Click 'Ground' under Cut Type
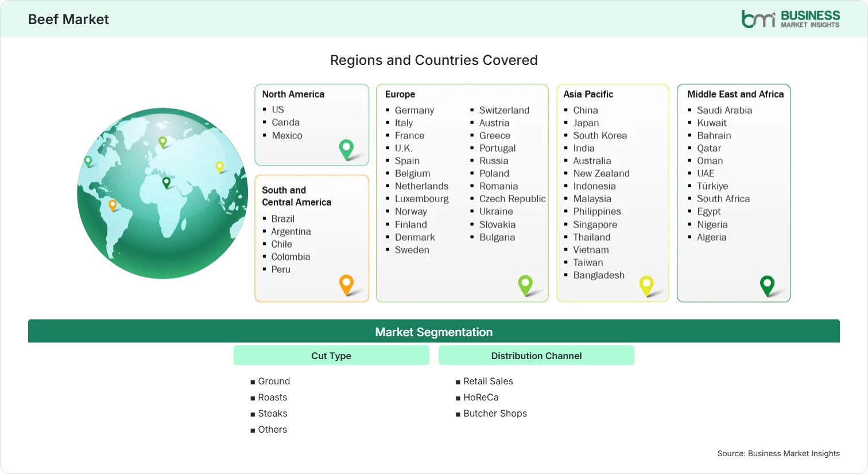 point(274,381)
